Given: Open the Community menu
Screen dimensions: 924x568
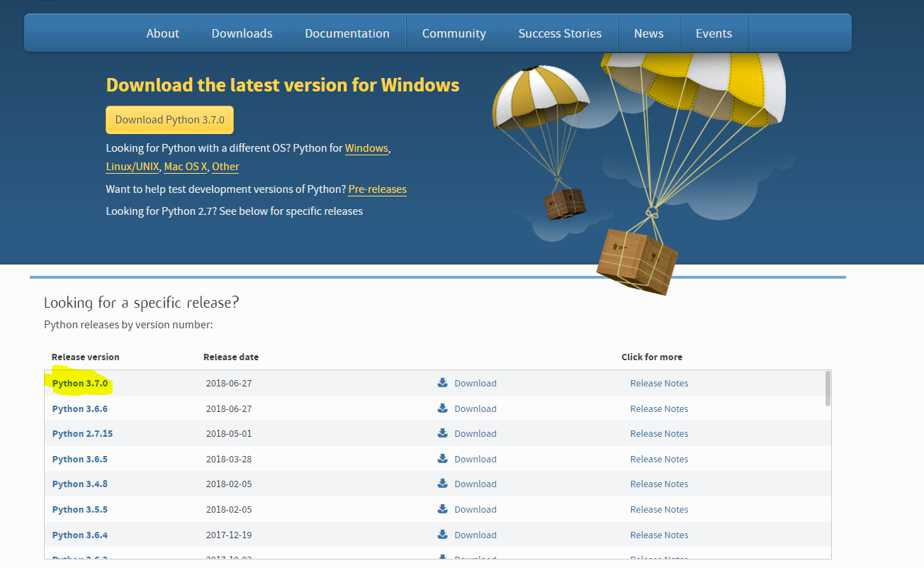Looking at the screenshot, I should 454,33.
